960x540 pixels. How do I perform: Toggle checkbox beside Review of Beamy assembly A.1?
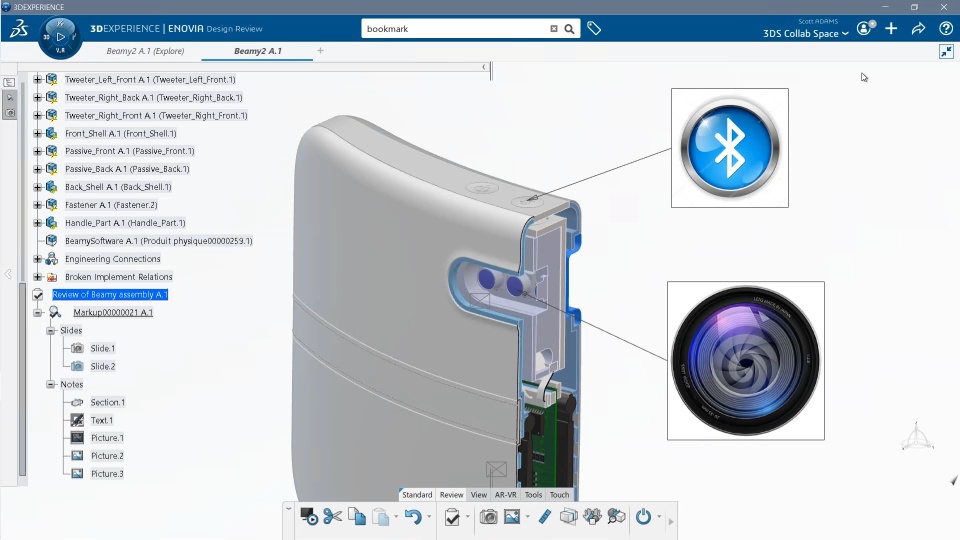(x=38, y=295)
